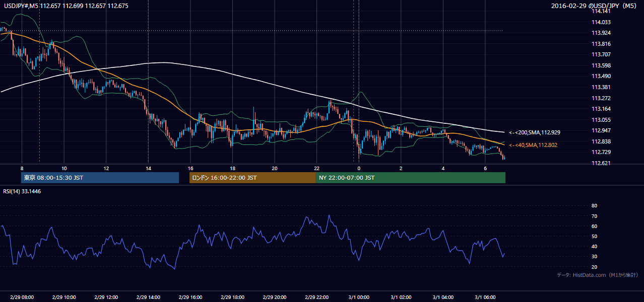Click RSI scale label 80
Image resolution: width=644 pixels, height=302 pixels.
(594, 206)
